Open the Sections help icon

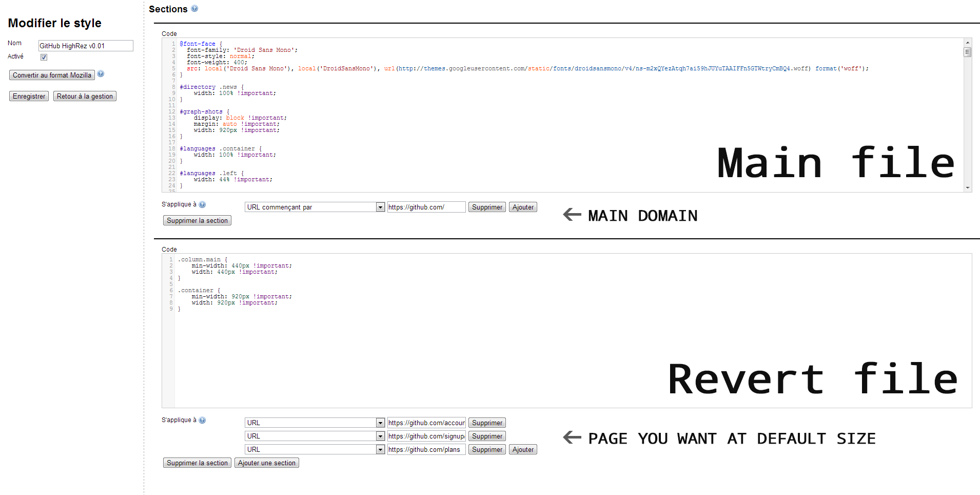tap(194, 9)
